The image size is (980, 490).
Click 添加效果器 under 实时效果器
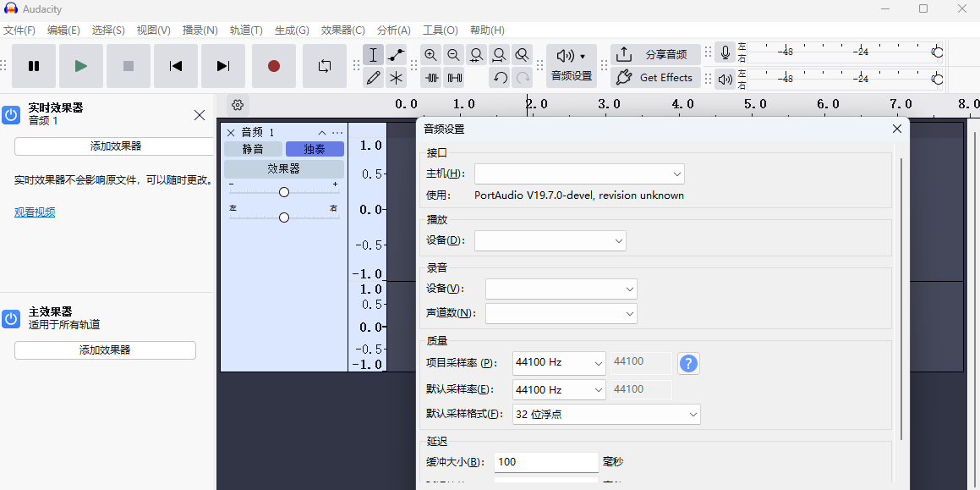(116, 146)
